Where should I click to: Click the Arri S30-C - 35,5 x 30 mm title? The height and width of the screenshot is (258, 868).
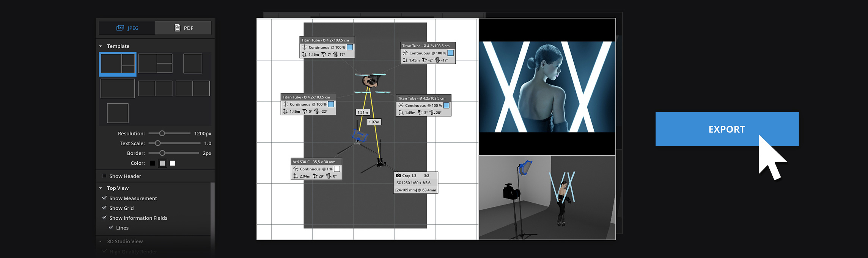tap(314, 162)
